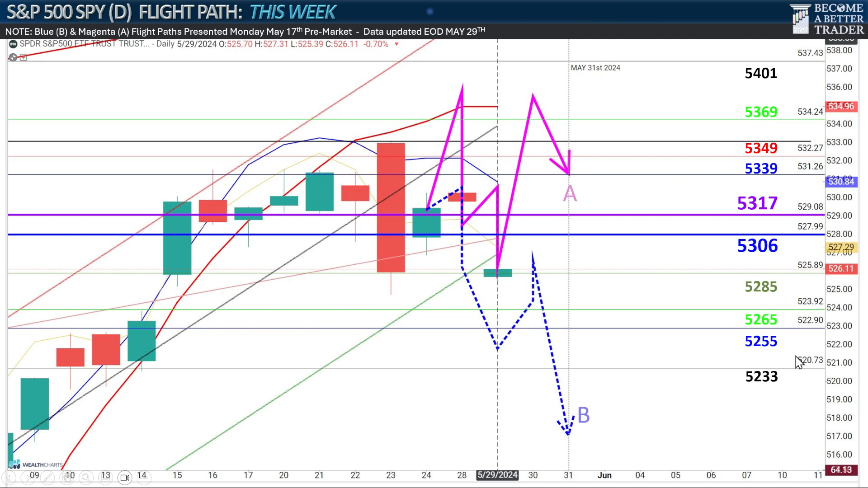Click the blue 5306 level label
Screen dimensions: 868x488
(757, 245)
